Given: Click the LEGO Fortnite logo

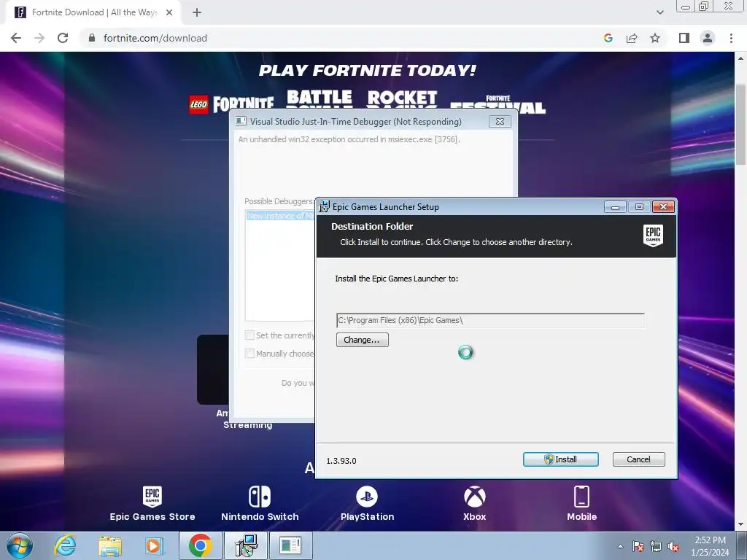Looking at the screenshot, I should 231,104.
